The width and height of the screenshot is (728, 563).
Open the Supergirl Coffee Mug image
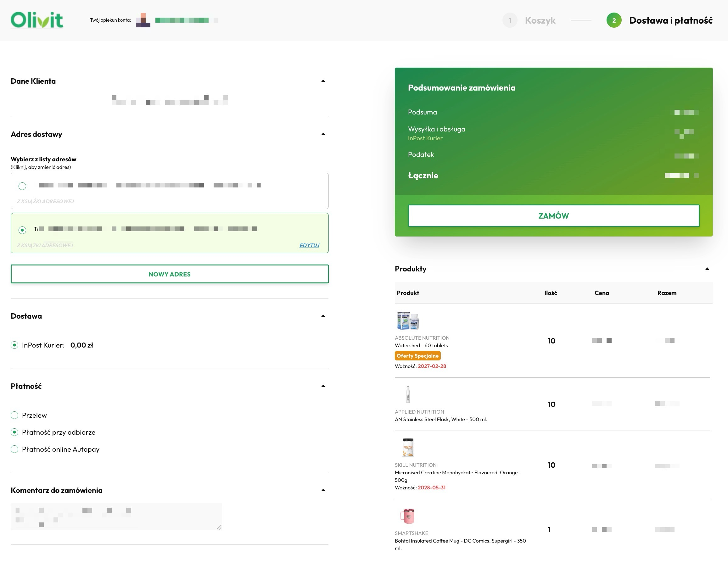407,516
